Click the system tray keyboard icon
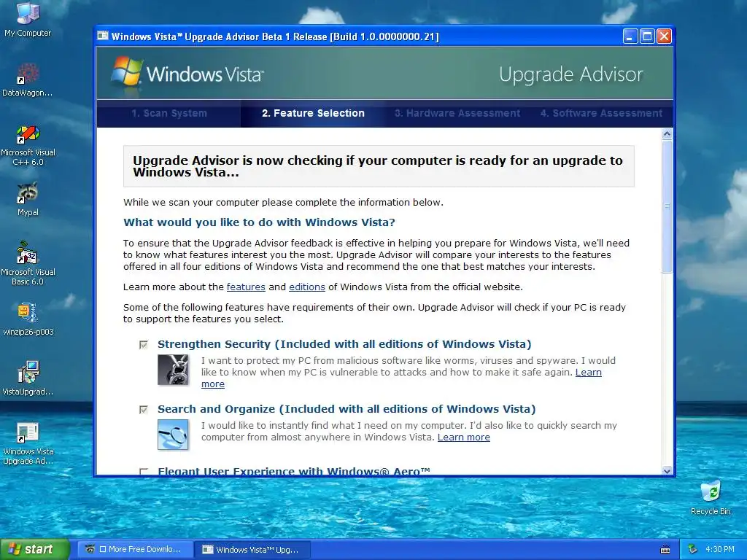This screenshot has height=560, width=747. click(x=665, y=550)
